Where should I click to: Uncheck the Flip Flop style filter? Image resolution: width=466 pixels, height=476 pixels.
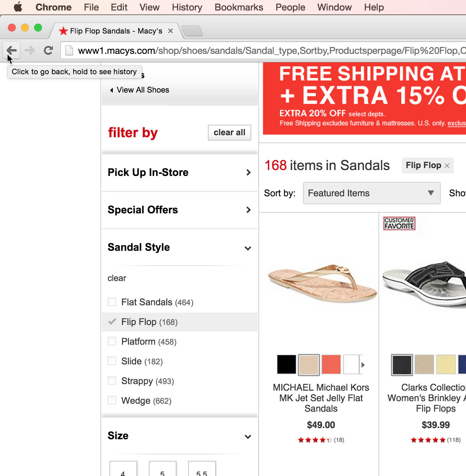(112, 322)
